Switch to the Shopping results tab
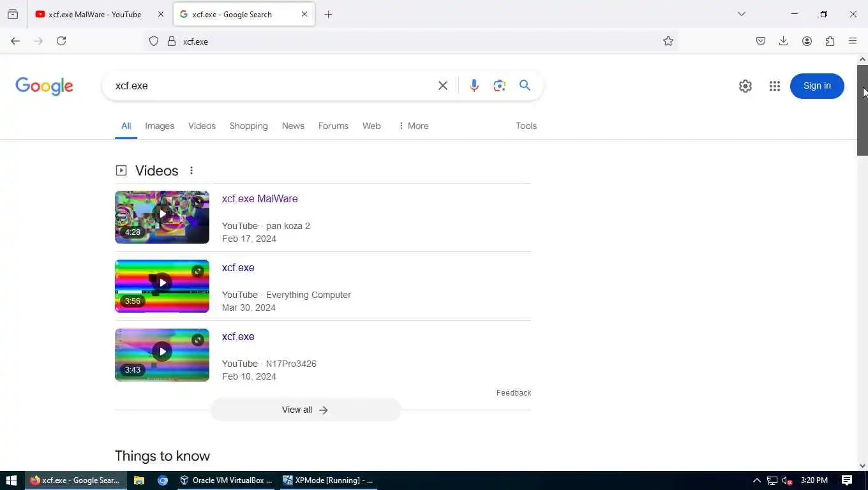 [249, 126]
